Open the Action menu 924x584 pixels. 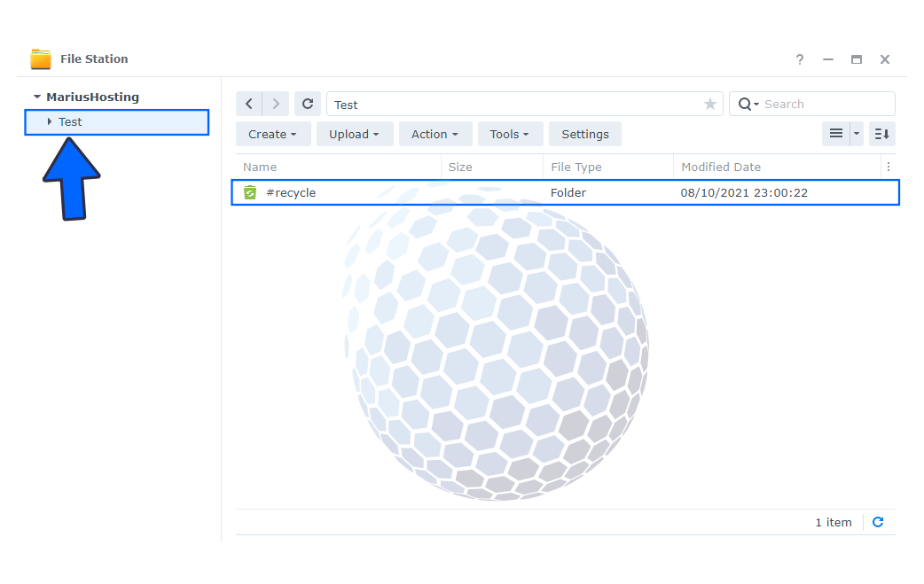tap(435, 134)
